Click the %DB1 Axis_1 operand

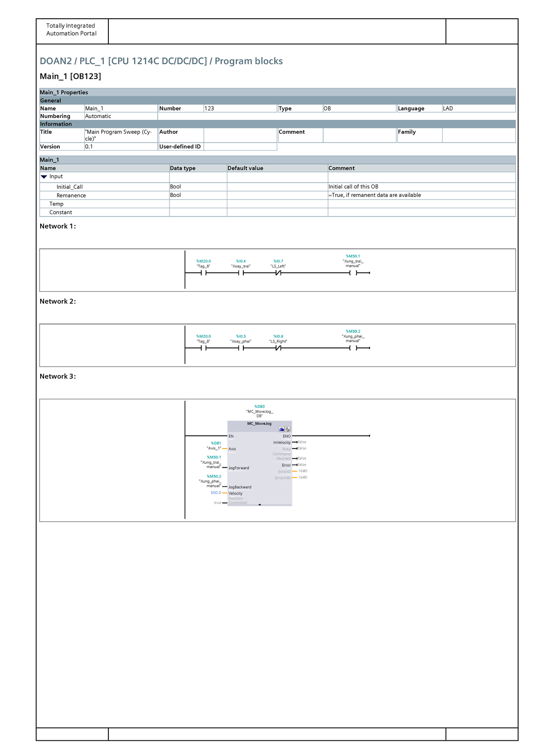(214, 446)
